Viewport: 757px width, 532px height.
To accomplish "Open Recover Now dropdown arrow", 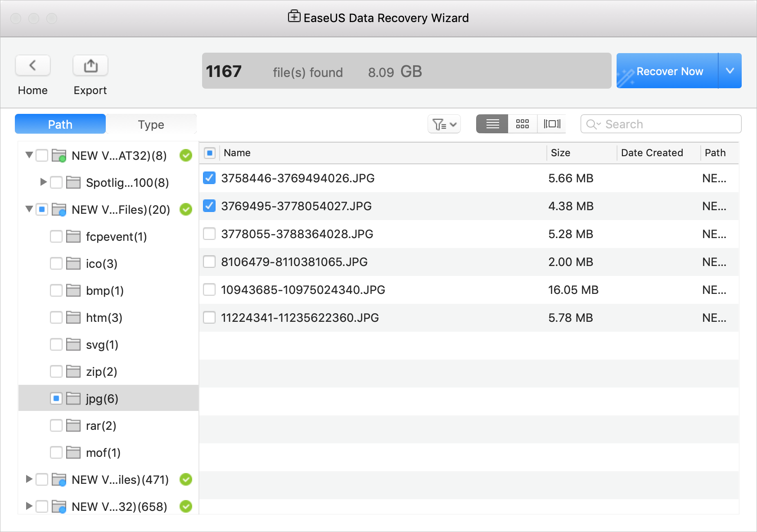I will pos(730,71).
